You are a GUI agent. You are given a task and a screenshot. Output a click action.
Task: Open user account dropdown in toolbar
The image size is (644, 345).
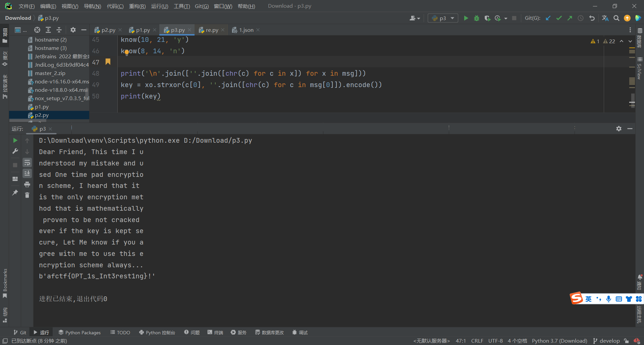[415, 18]
